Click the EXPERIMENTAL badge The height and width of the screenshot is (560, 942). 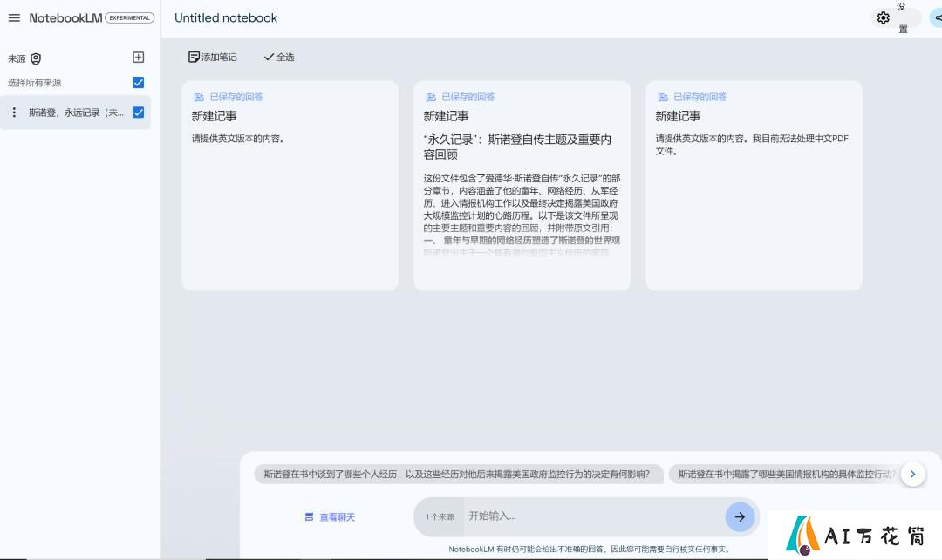tap(129, 18)
